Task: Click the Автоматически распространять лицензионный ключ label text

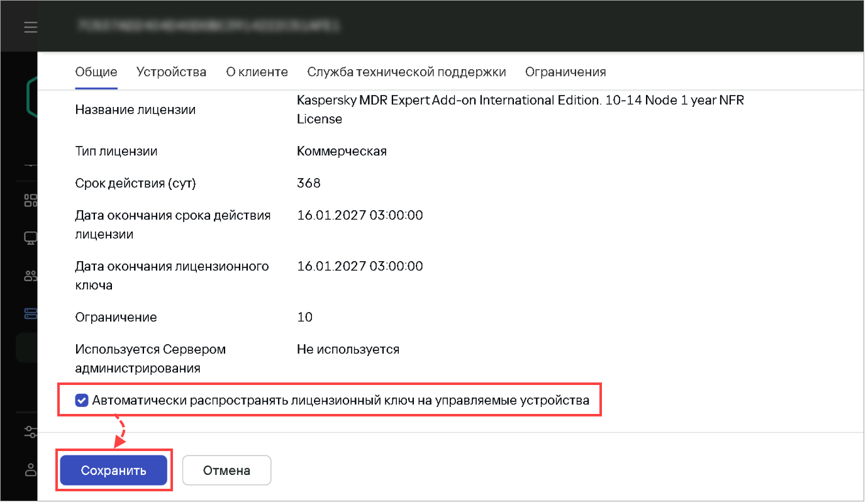Action: pyautogui.click(x=341, y=400)
